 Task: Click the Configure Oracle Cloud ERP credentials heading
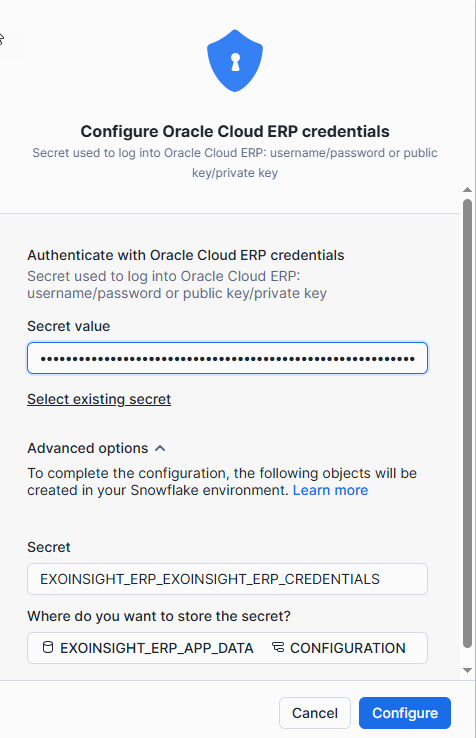(235, 131)
